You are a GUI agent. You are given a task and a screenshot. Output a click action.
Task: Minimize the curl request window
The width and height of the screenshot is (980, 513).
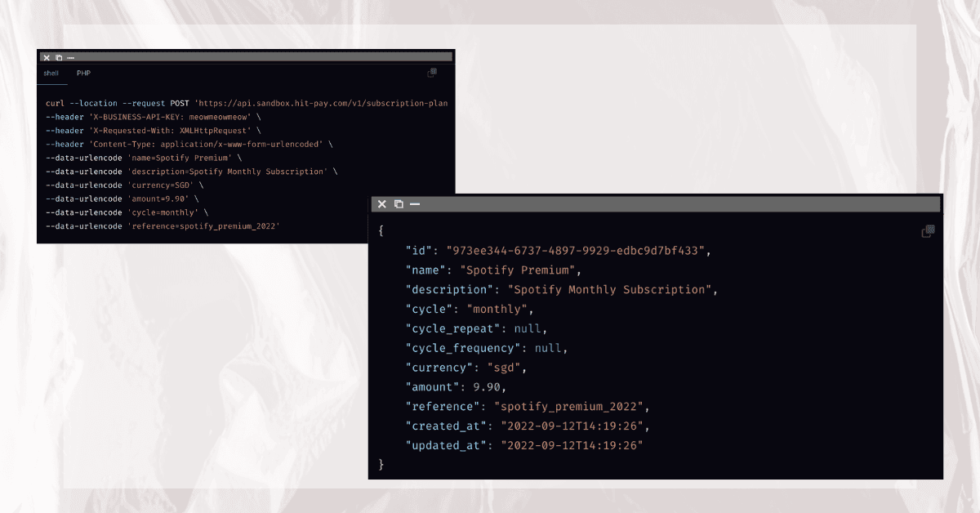(x=70, y=57)
